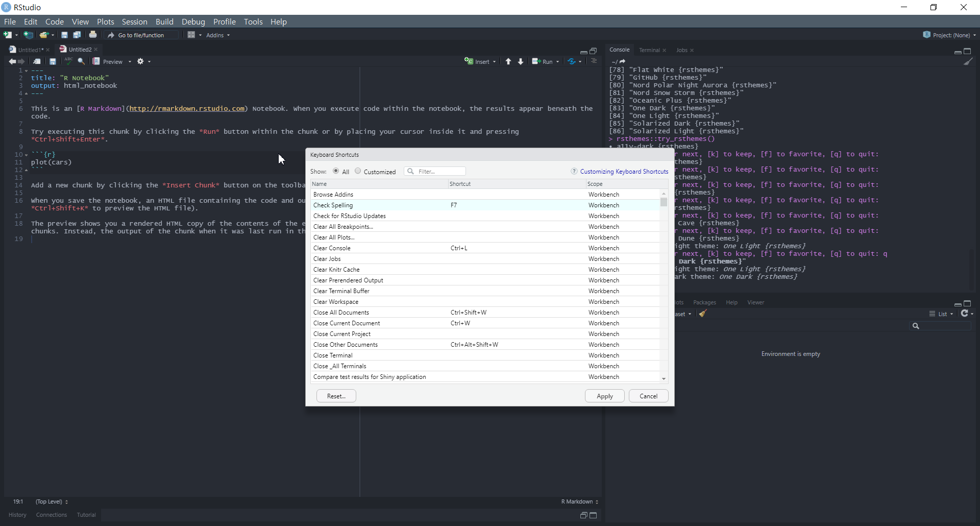Go to next chunk with down arrow
Image resolution: width=980 pixels, height=526 pixels.
click(521, 62)
